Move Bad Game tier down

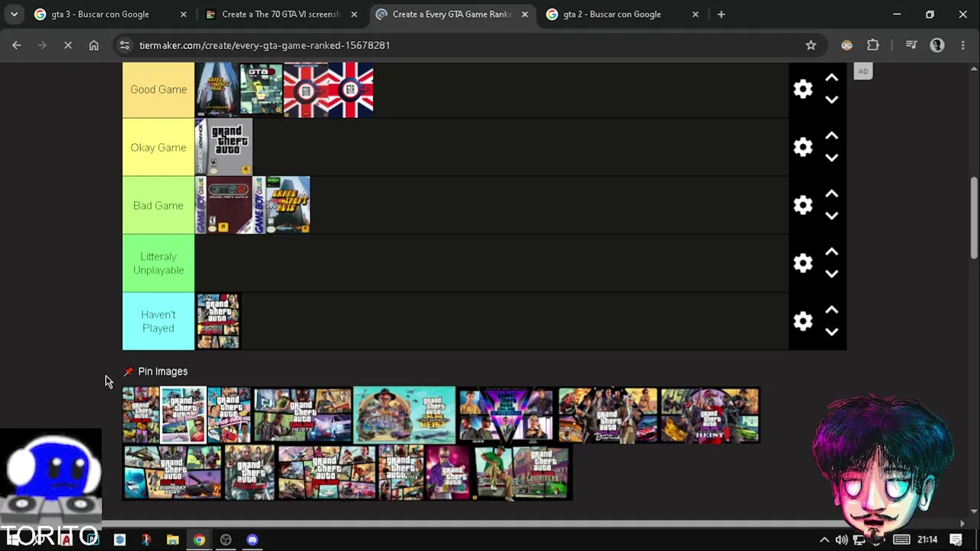[831, 216]
